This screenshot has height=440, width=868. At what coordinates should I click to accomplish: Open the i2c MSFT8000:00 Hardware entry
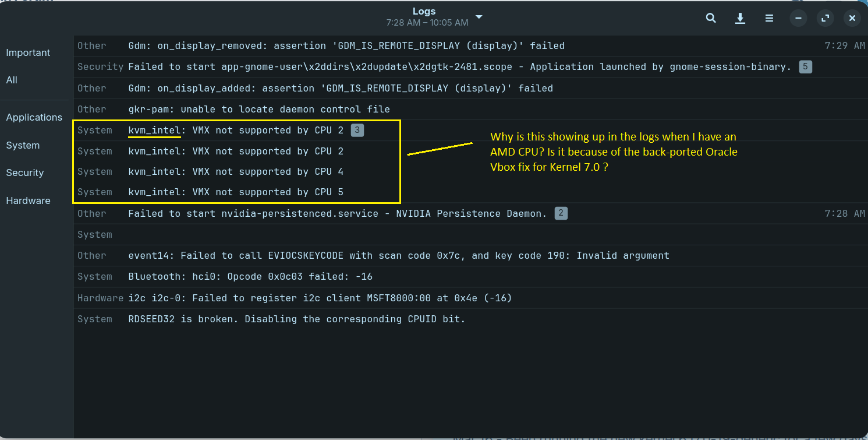(470, 298)
